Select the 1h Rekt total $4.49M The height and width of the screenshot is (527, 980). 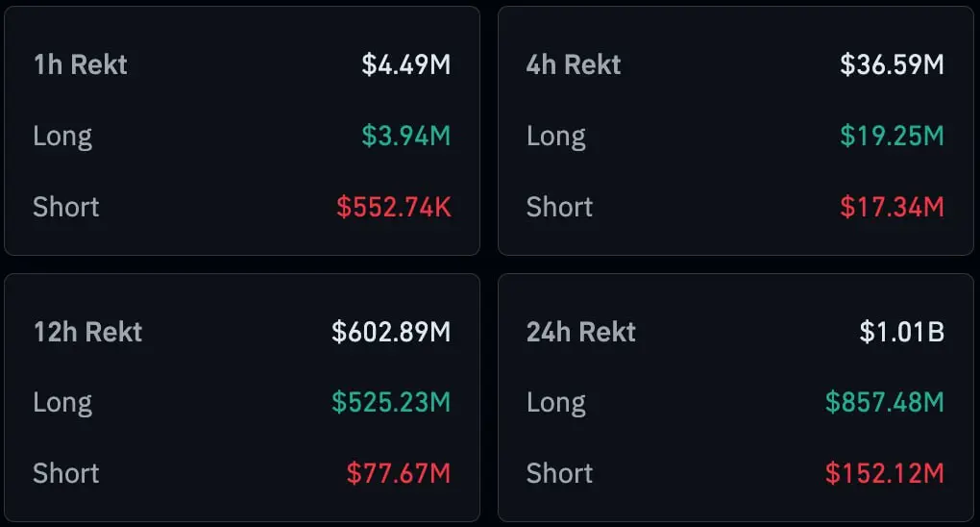point(406,64)
